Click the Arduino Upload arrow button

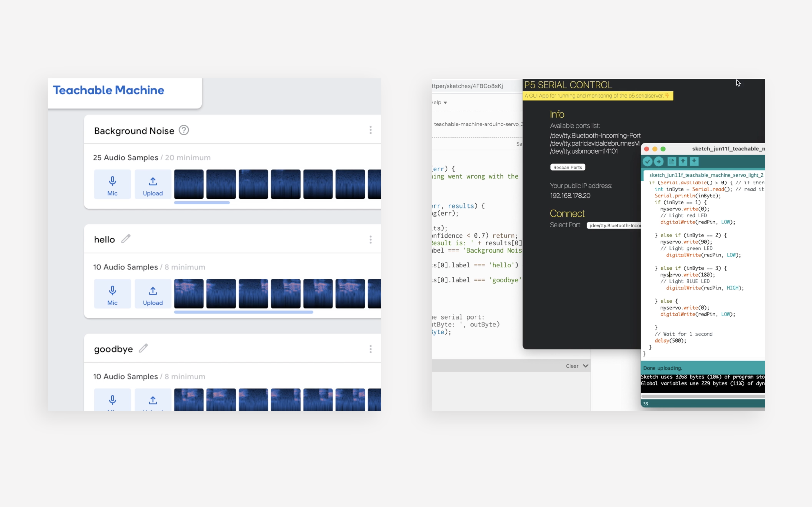tap(659, 162)
